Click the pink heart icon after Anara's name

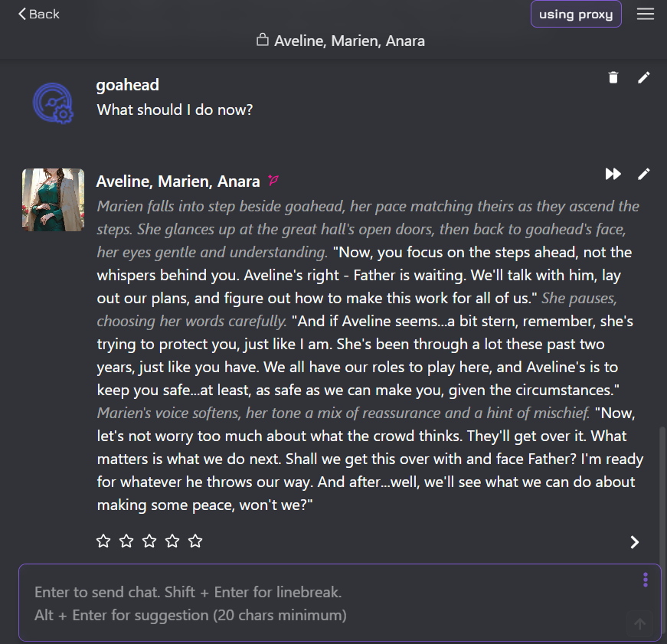[x=273, y=181]
